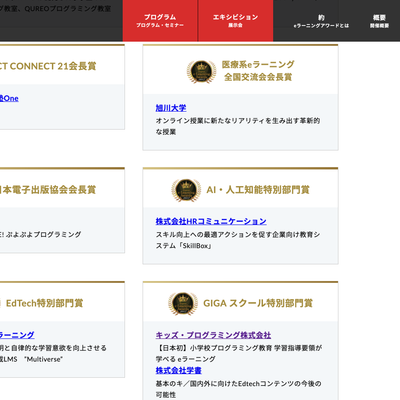Viewport: 400px width, 400px height.
Task: Open the 株式会社HRコミュニケーション link
Action: coord(211,221)
